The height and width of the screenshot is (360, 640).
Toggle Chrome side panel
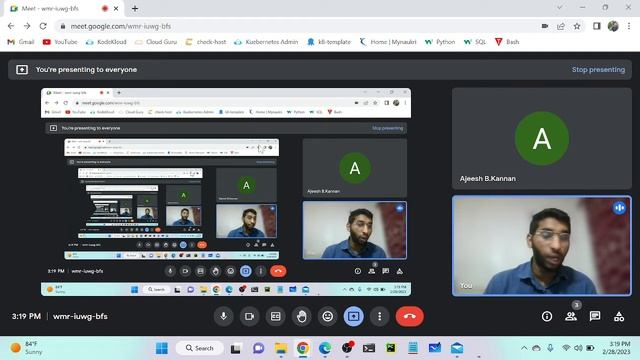pyautogui.click(x=597, y=26)
